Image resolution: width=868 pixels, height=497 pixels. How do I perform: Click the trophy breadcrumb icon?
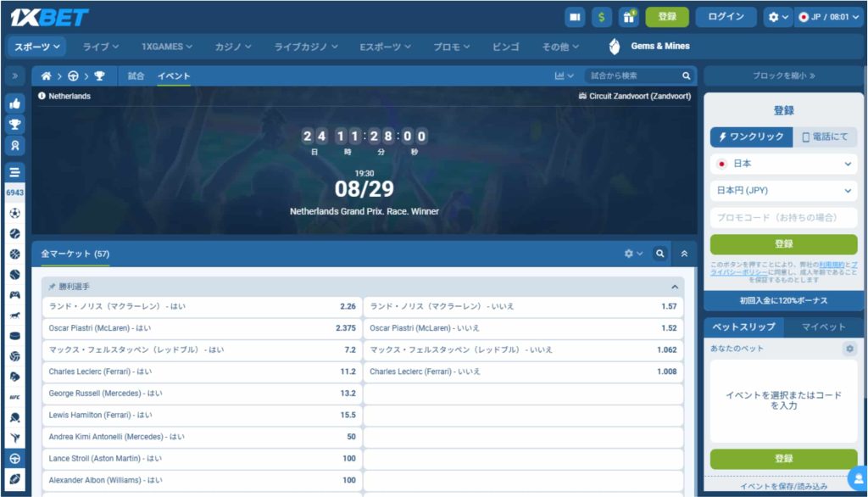tap(100, 76)
